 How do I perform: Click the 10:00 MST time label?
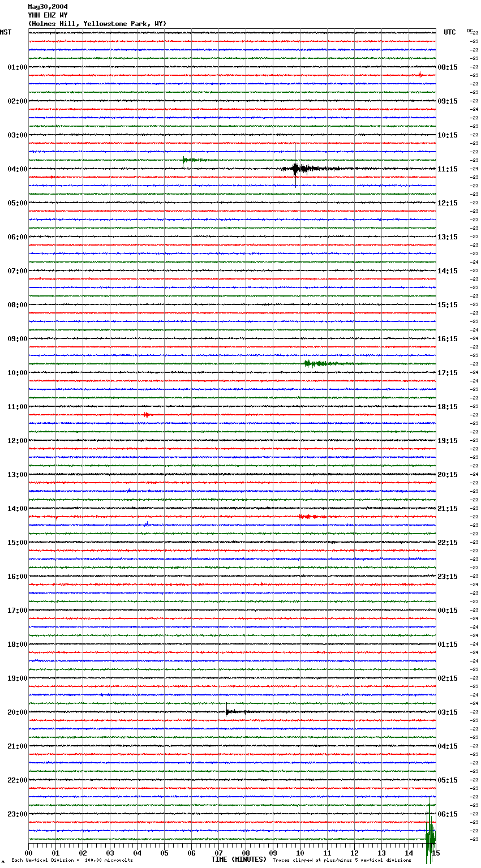pos(17,373)
